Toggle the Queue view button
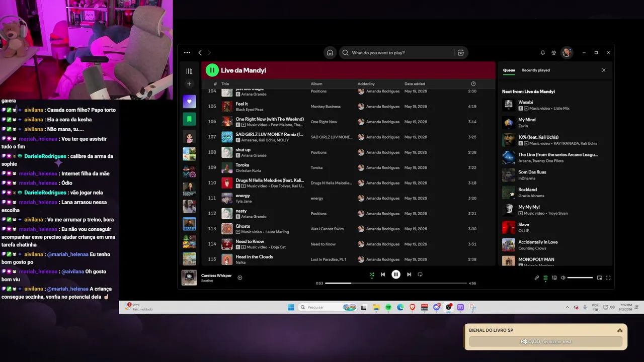Viewport: 644px width, 362px height. tap(545, 278)
